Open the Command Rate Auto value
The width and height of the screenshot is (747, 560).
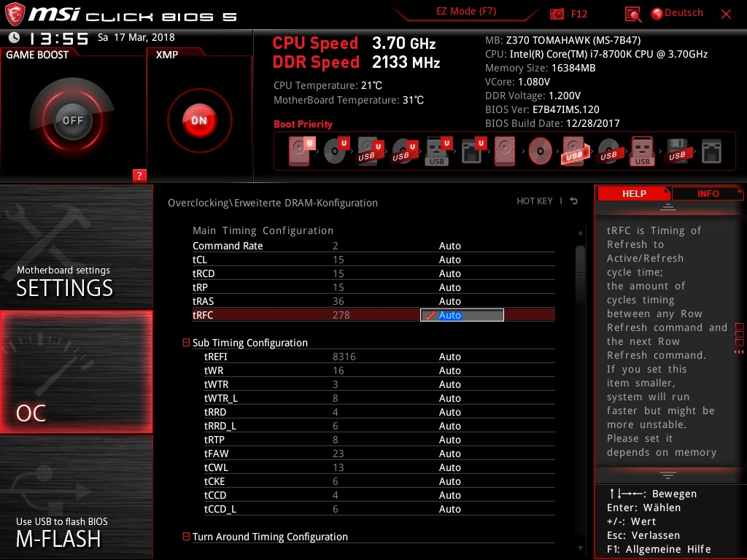pyautogui.click(x=449, y=246)
